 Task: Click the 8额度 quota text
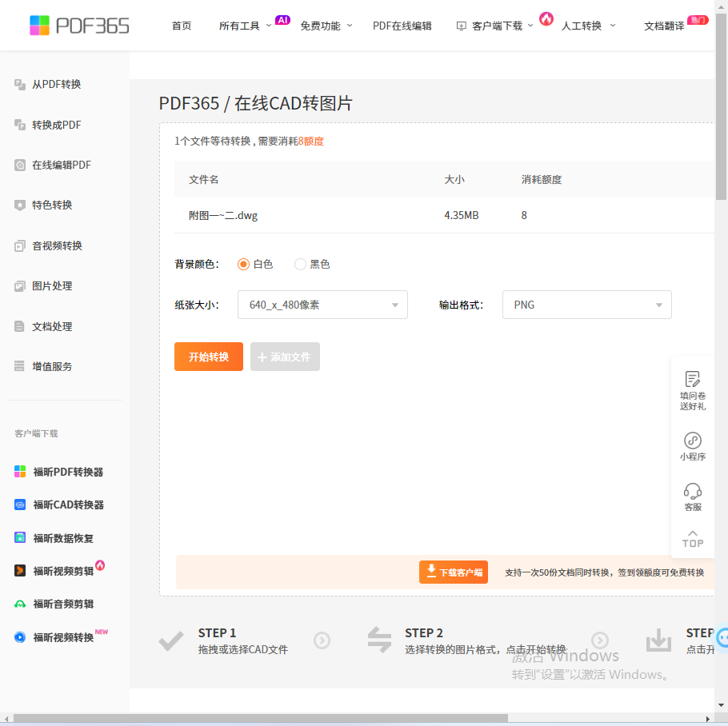click(310, 141)
